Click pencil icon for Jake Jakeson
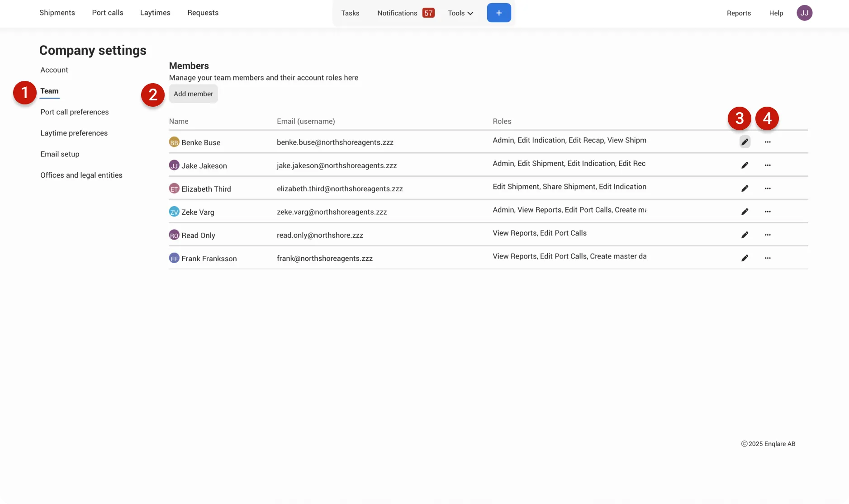The image size is (849, 504). (745, 165)
